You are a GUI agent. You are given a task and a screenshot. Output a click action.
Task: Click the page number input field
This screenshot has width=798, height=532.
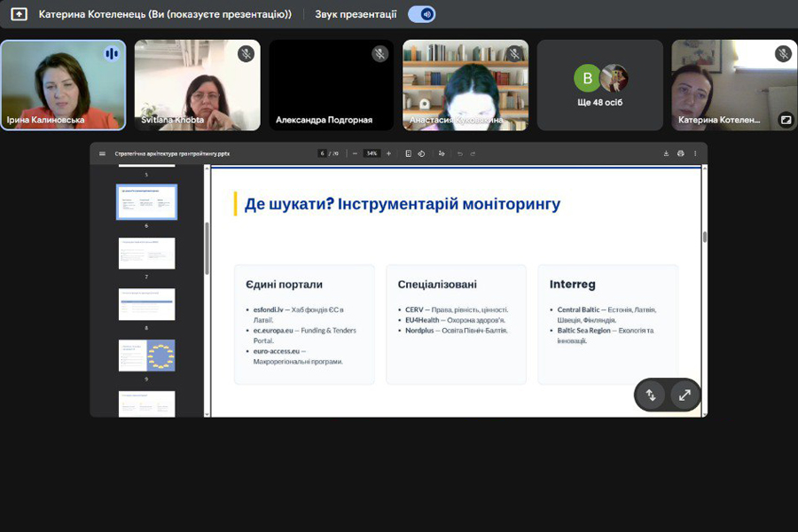tap(323, 153)
